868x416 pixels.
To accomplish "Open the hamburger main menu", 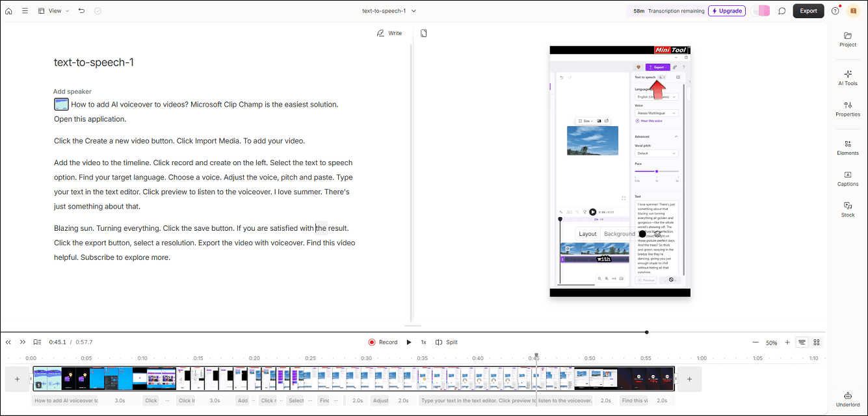I will pos(25,11).
